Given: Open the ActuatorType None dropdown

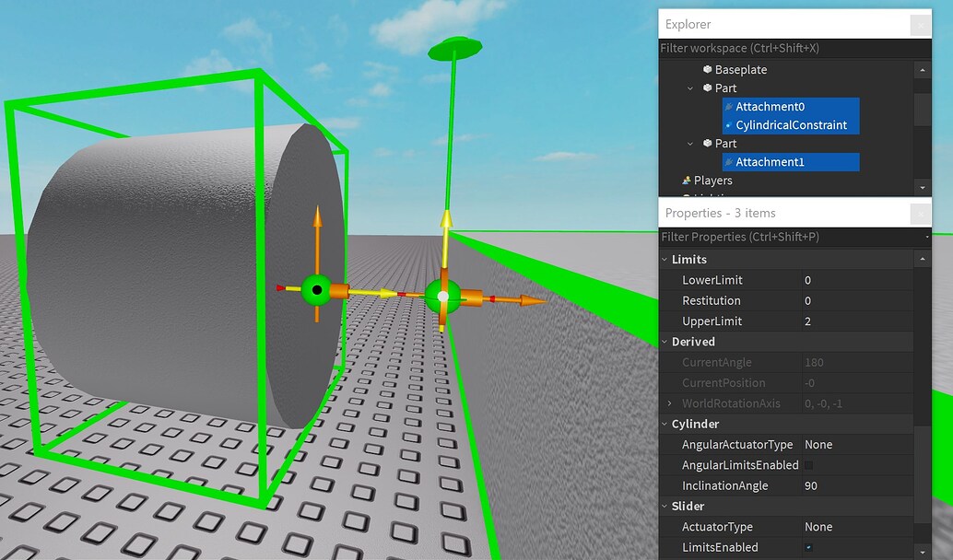Looking at the screenshot, I should (x=857, y=527).
